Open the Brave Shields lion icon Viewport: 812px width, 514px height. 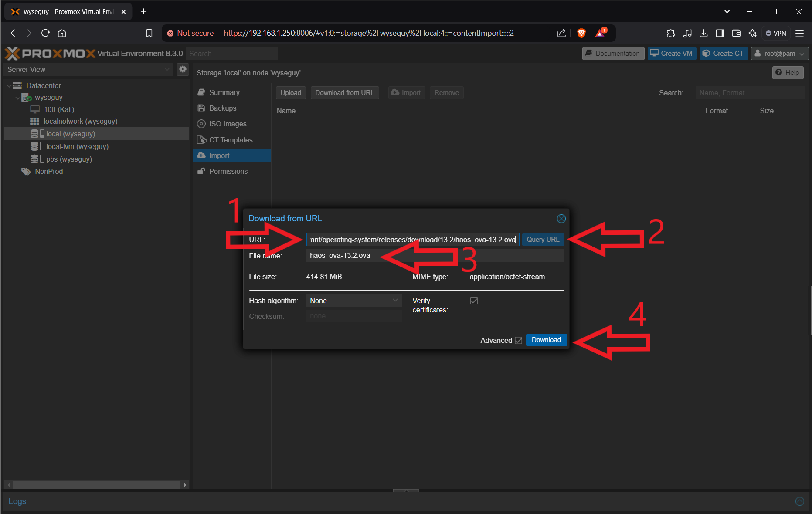point(581,33)
